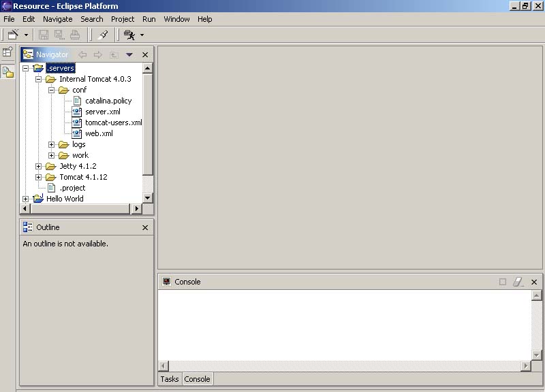
Task: Select the web.xml file
Action: (x=99, y=133)
